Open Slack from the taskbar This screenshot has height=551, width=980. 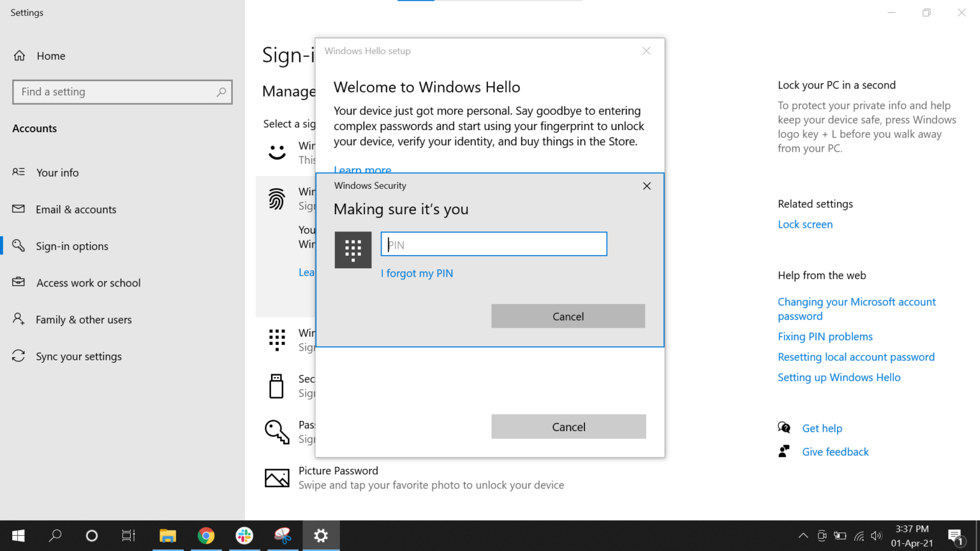tap(244, 536)
